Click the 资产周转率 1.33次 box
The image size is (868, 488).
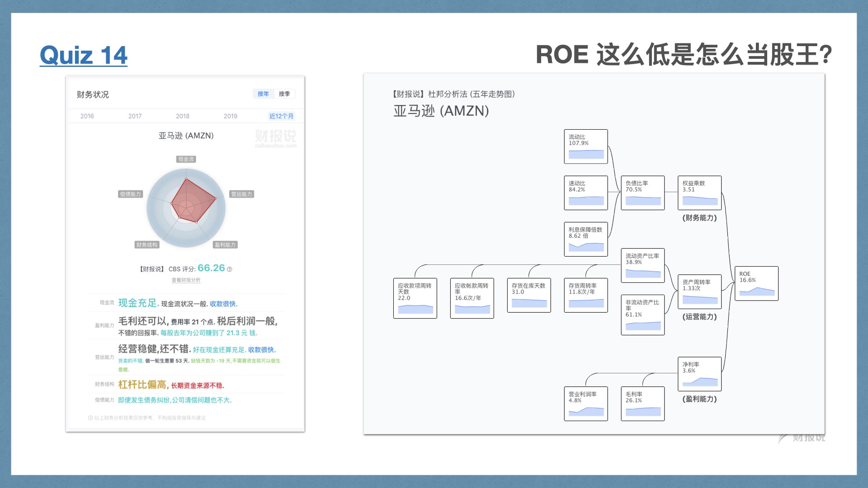(699, 291)
